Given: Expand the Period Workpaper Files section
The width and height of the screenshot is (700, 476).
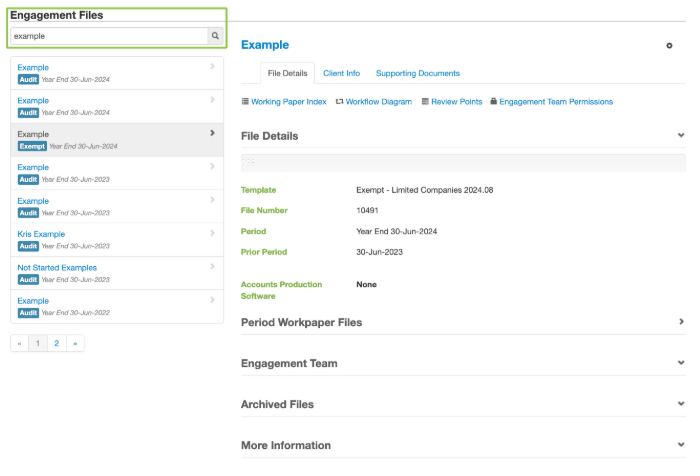Looking at the screenshot, I should point(681,322).
